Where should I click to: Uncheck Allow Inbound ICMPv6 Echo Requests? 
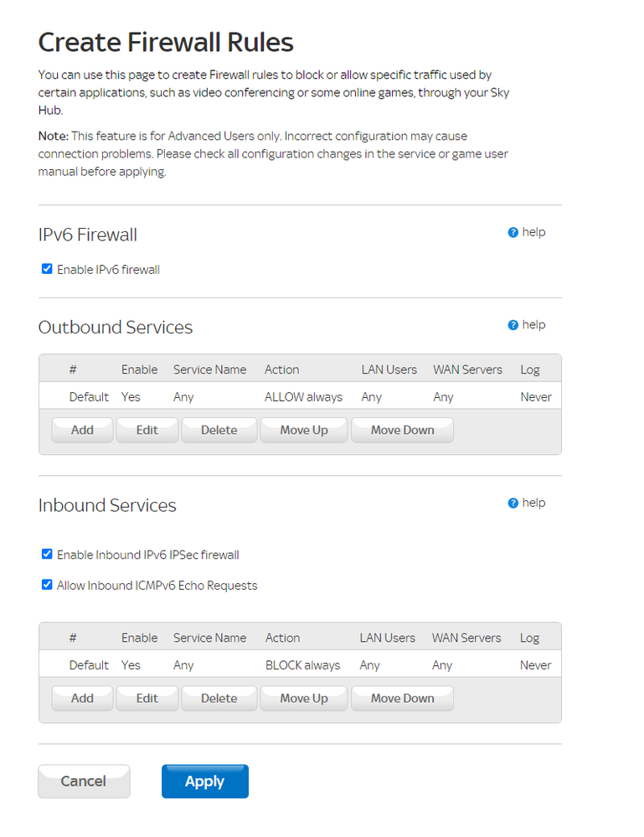tap(47, 585)
